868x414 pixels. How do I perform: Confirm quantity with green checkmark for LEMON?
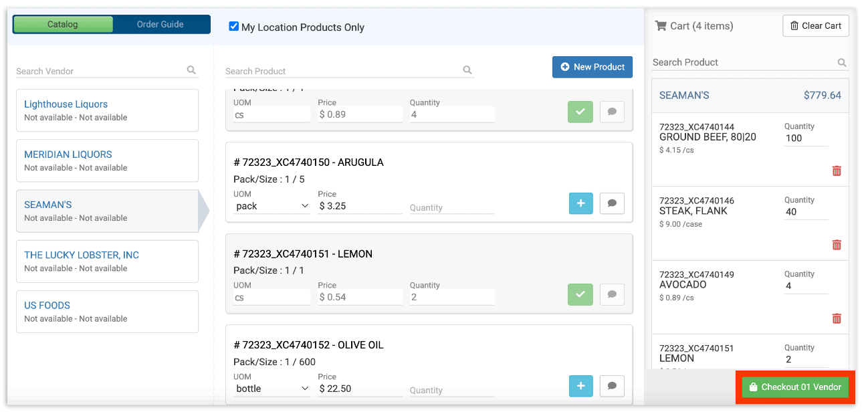coord(580,294)
